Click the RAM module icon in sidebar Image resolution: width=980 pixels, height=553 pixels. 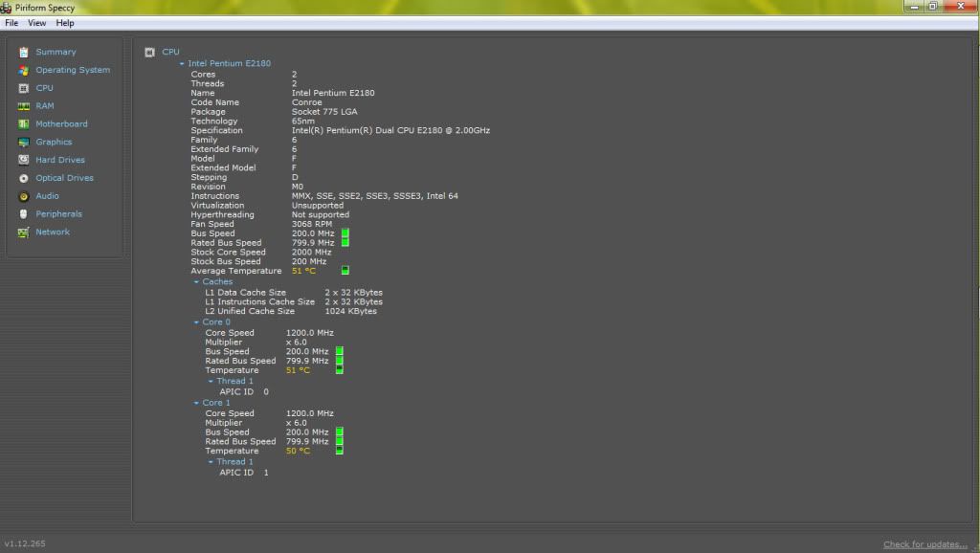(x=24, y=106)
